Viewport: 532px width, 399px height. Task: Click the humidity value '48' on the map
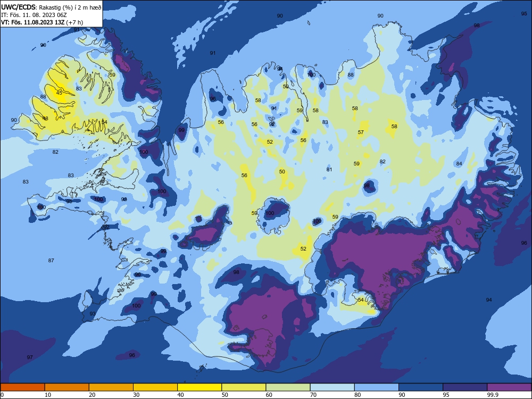[45, 119]
